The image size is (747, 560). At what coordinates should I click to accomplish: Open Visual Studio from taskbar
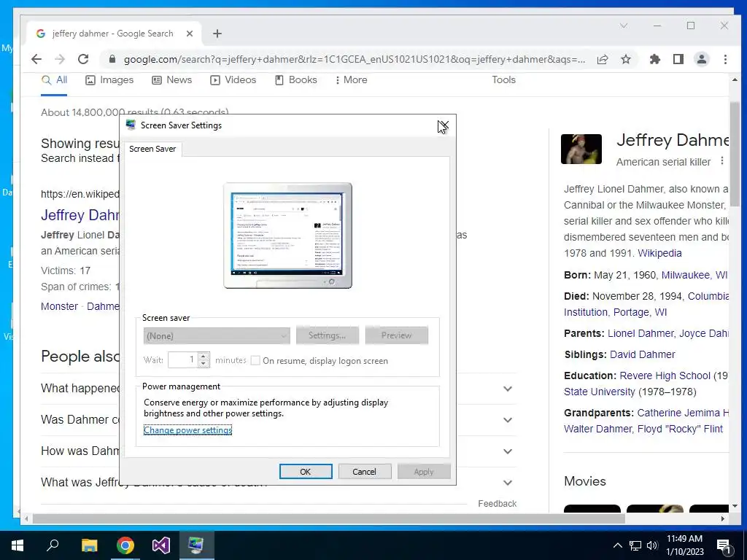161,545
